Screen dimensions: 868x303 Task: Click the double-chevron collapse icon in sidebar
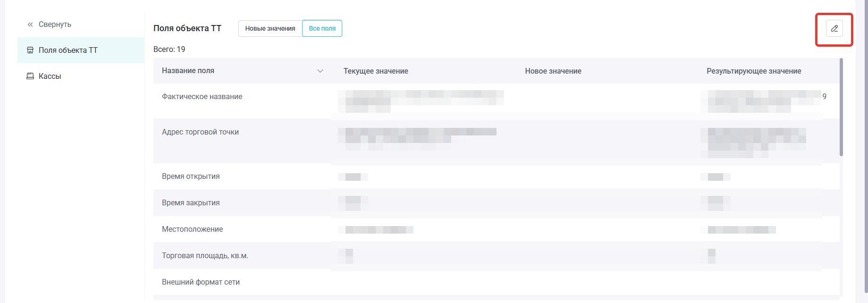(30, 25)
